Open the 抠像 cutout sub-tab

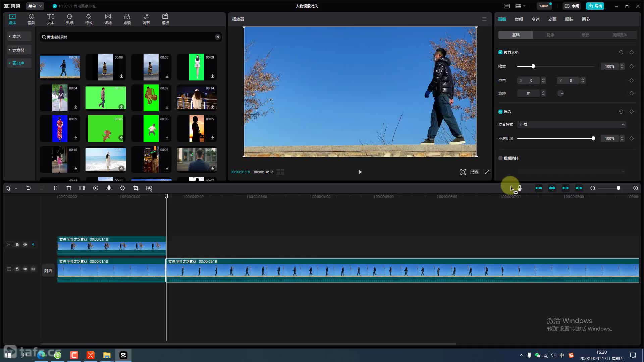click(550, 35)
